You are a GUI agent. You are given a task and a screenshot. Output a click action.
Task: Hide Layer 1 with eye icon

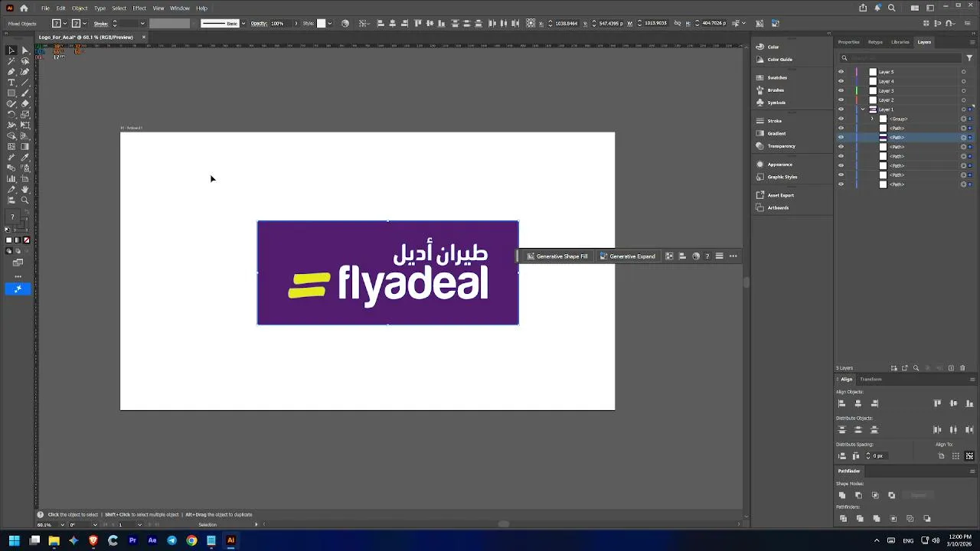[841, 109]
